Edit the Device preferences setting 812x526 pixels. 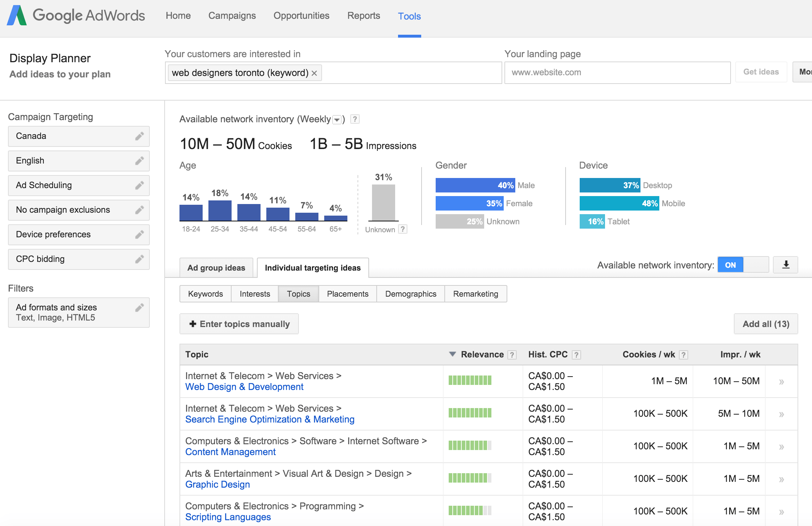[x=139, y=234]
